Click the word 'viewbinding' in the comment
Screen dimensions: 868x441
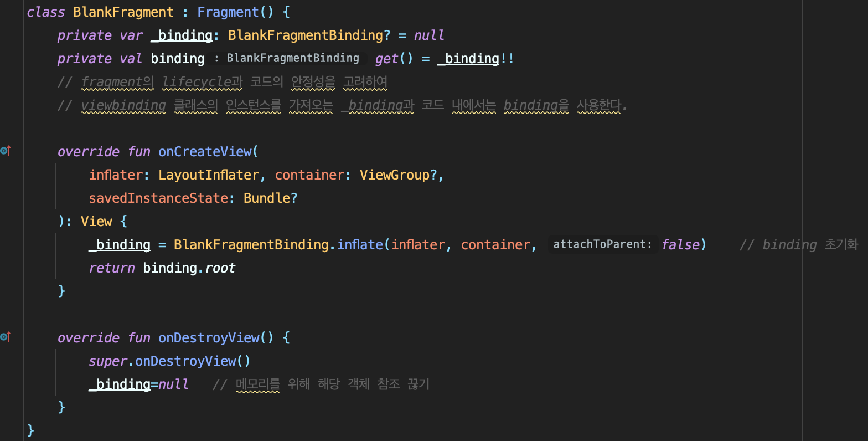tap(123, 105)
